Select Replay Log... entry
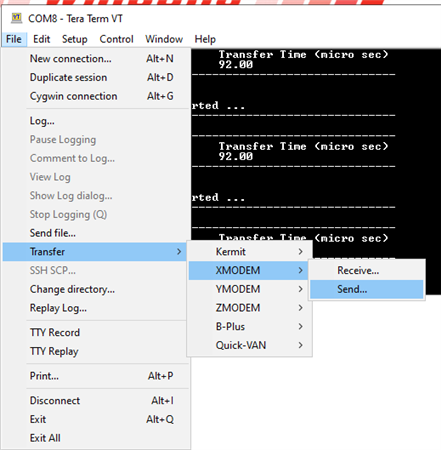 [x=96, y=308]
